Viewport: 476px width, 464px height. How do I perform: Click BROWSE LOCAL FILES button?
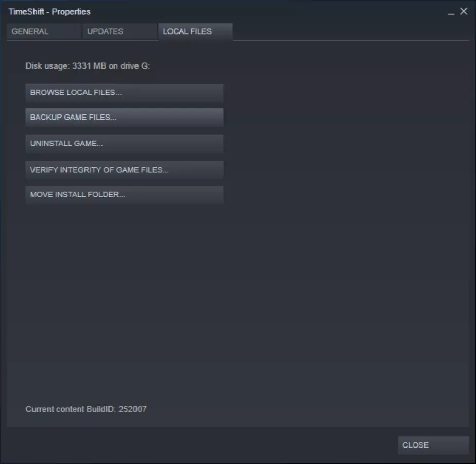pos(125,92)
